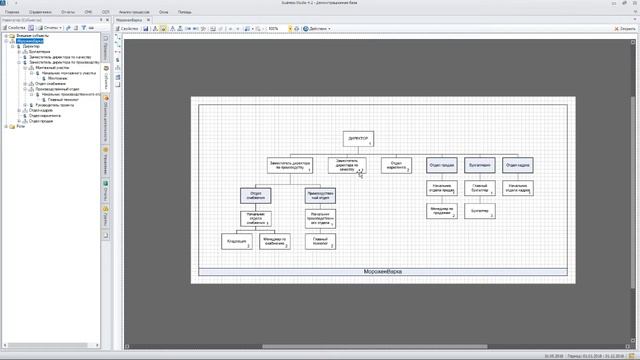Select the Бухгалтерия diagram box

coord(480,165)
